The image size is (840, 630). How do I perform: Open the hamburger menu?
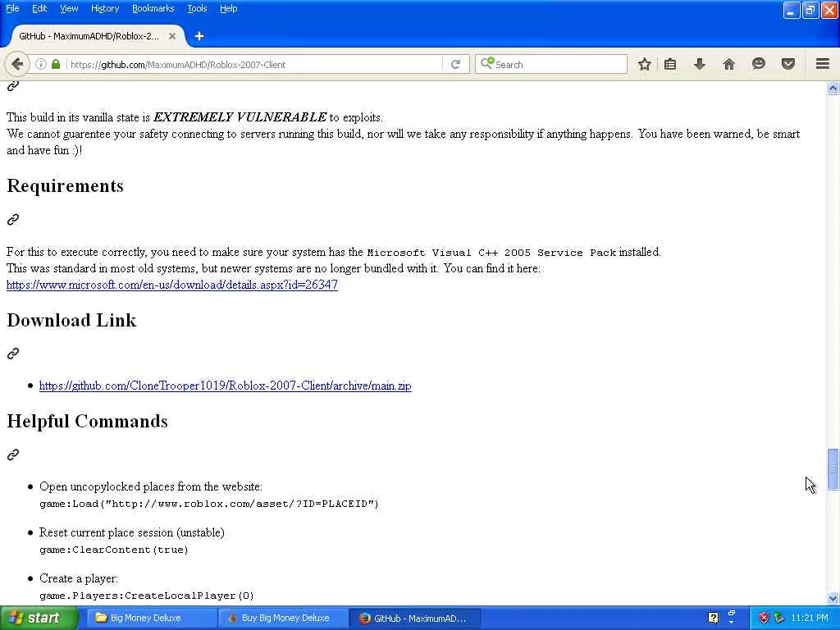pos(823,64)
